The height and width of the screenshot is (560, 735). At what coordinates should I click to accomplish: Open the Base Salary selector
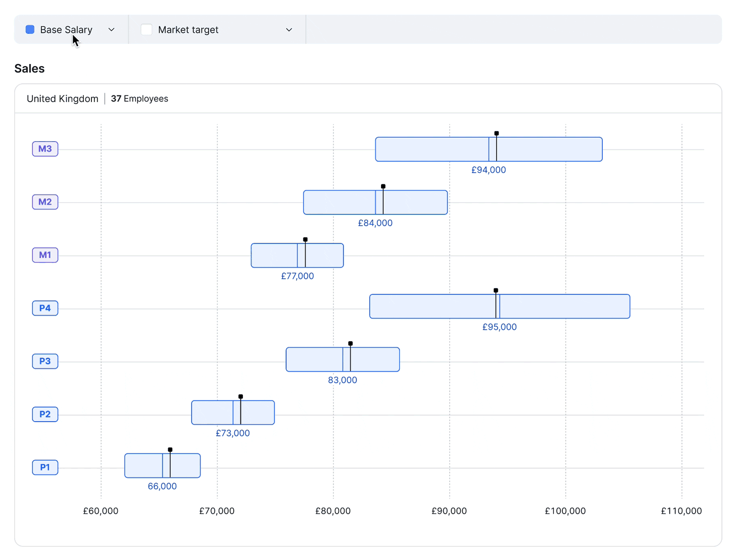(66, 30)
